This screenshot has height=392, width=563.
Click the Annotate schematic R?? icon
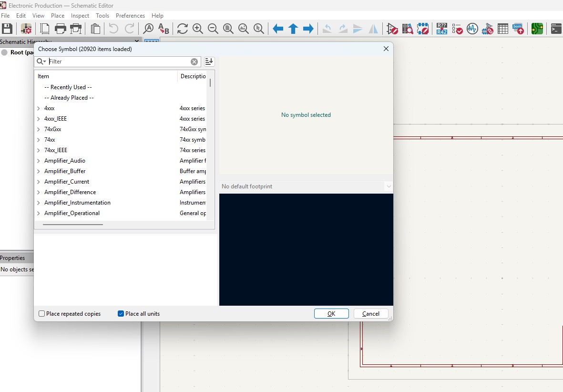(x=441, y=29)
